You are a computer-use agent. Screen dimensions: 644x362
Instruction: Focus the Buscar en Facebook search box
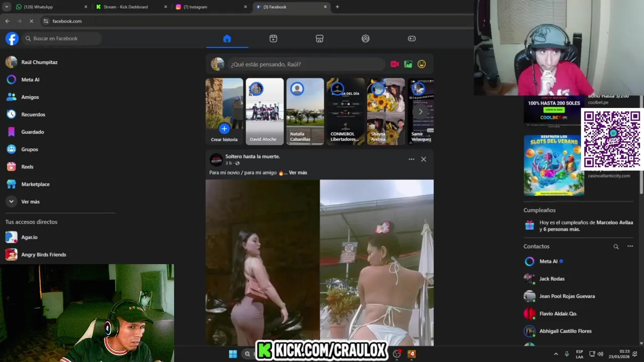point(62,39)
